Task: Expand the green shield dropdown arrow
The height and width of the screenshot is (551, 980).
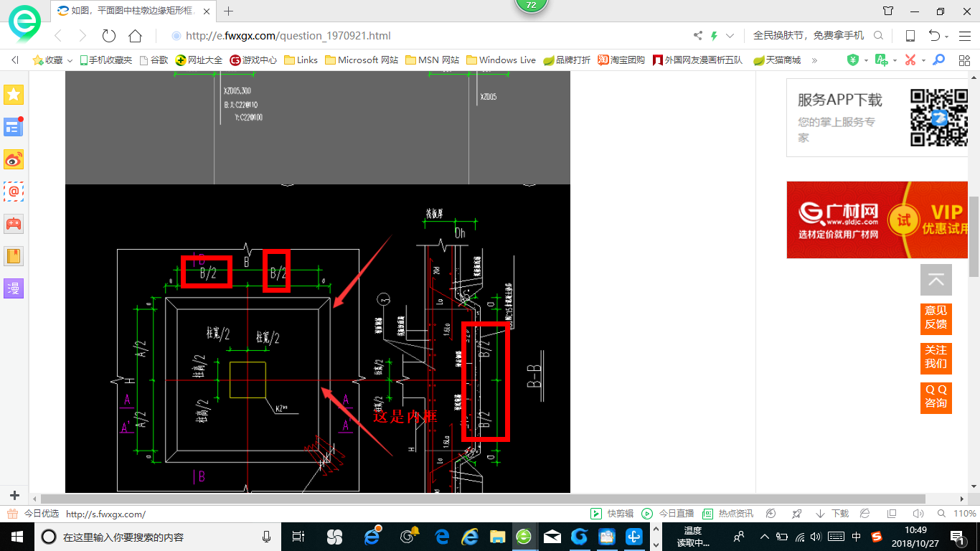Action: pos(866,61)
